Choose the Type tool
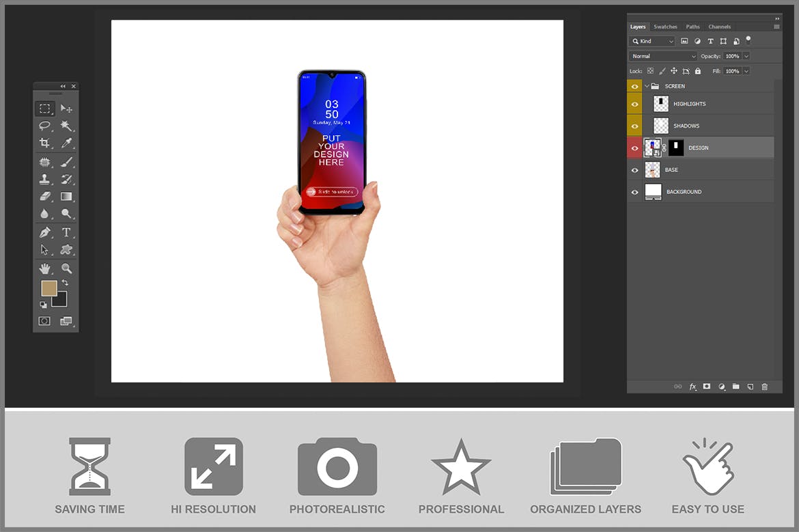This screenshot has width=799, height=532. 66,232
